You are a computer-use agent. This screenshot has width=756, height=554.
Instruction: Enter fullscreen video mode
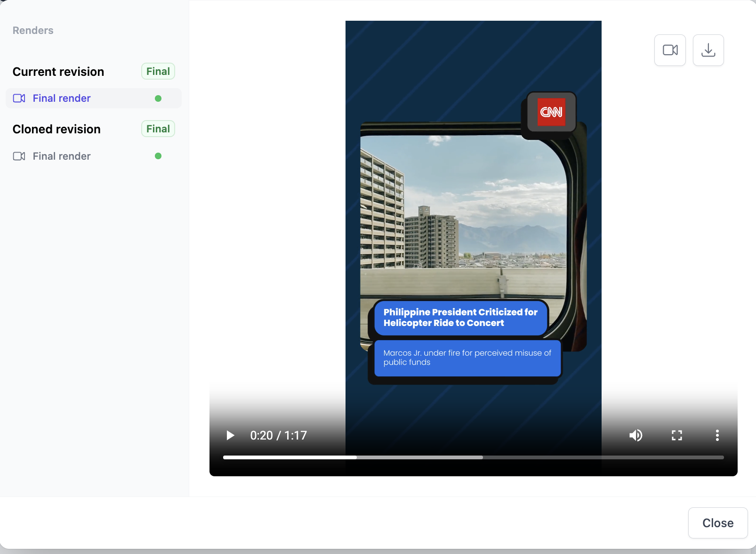pyautogui.click(x=676, y=435)
